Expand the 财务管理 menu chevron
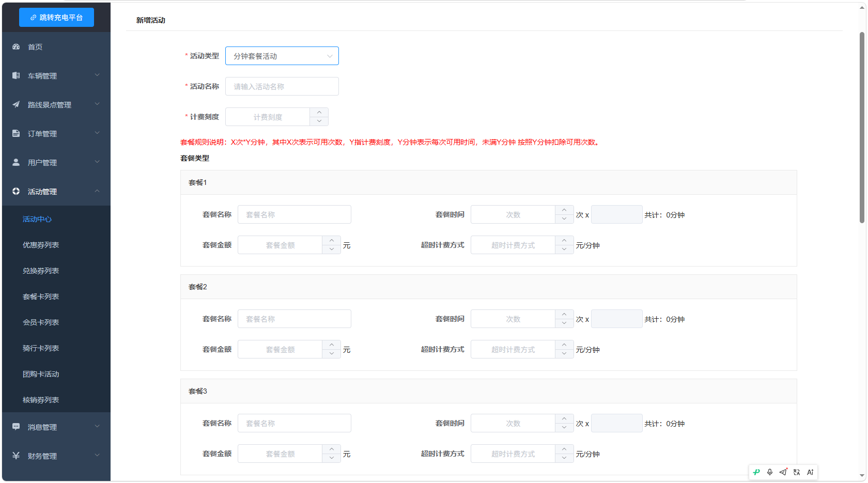This screenshot has height=483, width=868. 97,455
